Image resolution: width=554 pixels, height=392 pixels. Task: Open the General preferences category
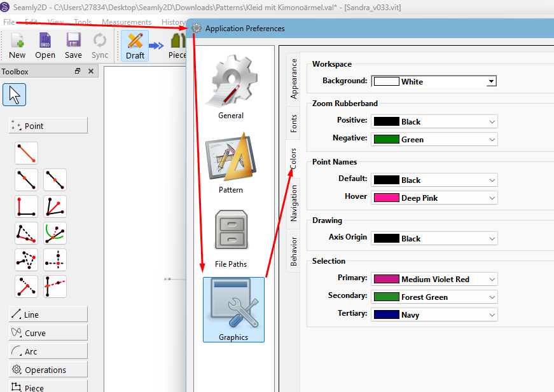click(231, 88)
